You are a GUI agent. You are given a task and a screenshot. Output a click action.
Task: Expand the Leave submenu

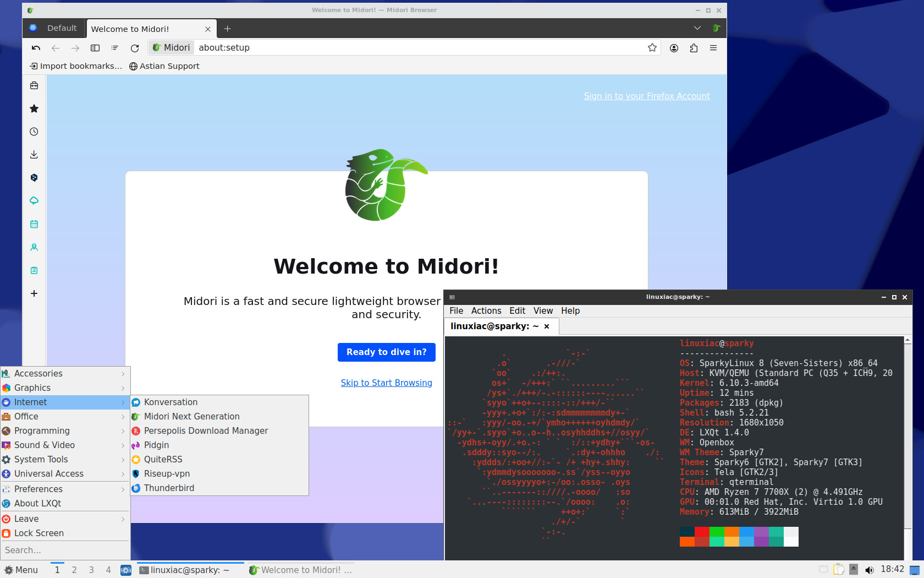(65, 519)
